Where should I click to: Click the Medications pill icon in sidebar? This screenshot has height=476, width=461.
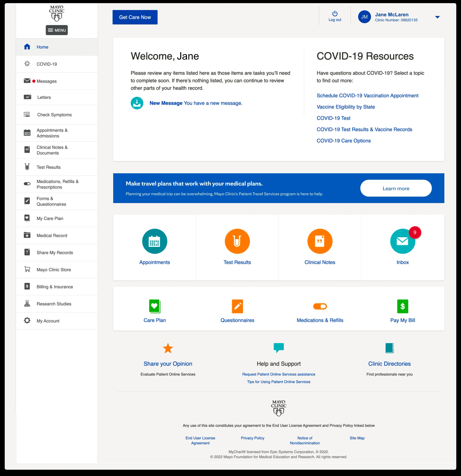[x=27, y=184]
